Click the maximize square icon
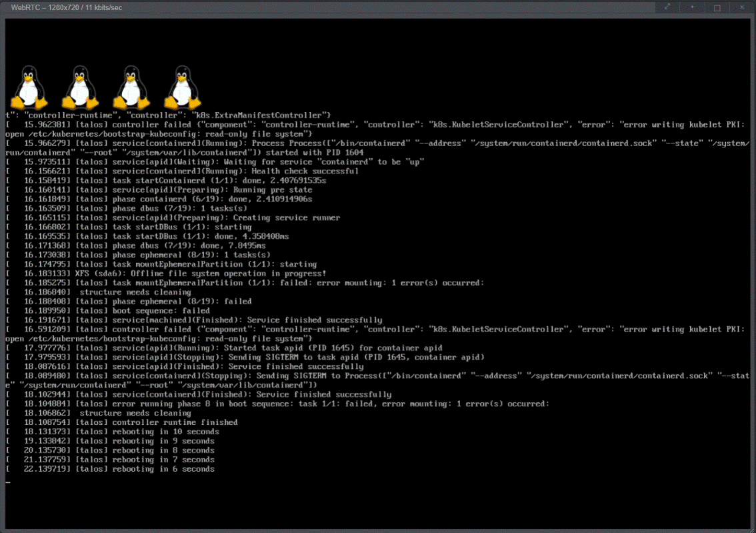The height and width of the screenshot is (533, 756). 717,7
